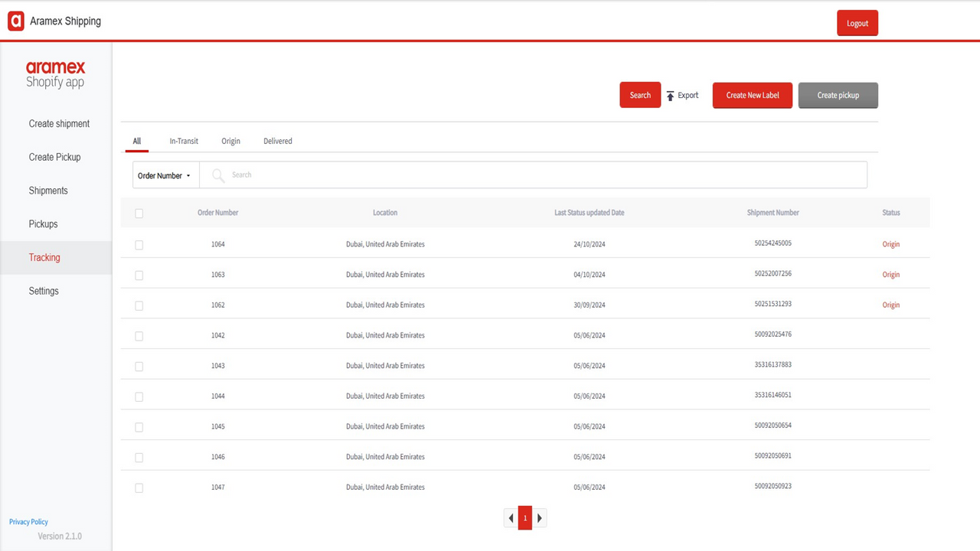The image size is (980, 551).
Task: Click shipment number 50254245005
Action: 773,243
